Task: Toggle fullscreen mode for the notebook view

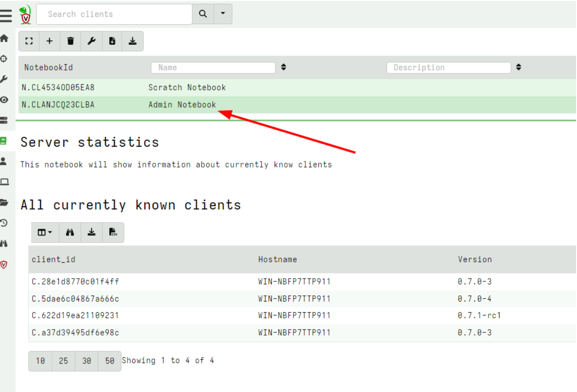Action: (x=28, y=41)
